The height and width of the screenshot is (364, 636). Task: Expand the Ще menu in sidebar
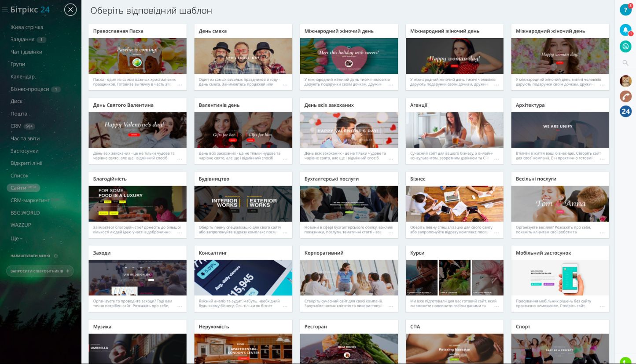pyautogui.click(x=16, y=238)
